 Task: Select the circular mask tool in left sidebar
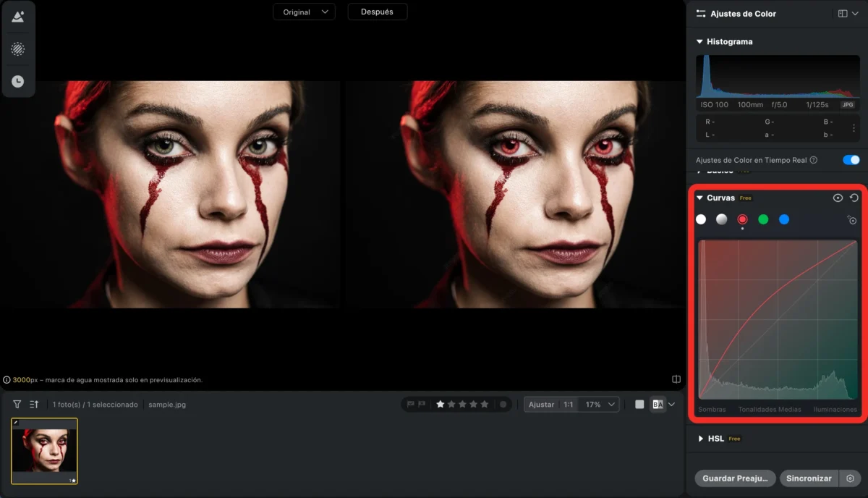point(17,49)
